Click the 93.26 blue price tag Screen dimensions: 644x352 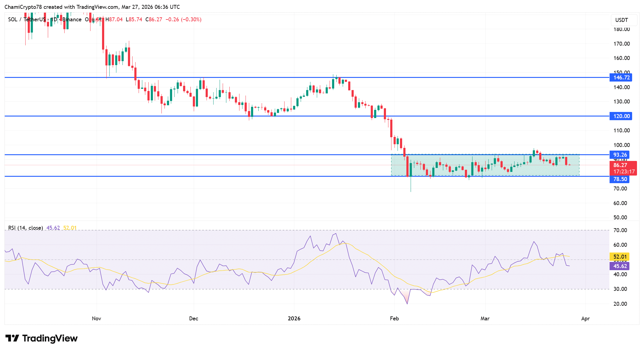click(x=619, y=155)
